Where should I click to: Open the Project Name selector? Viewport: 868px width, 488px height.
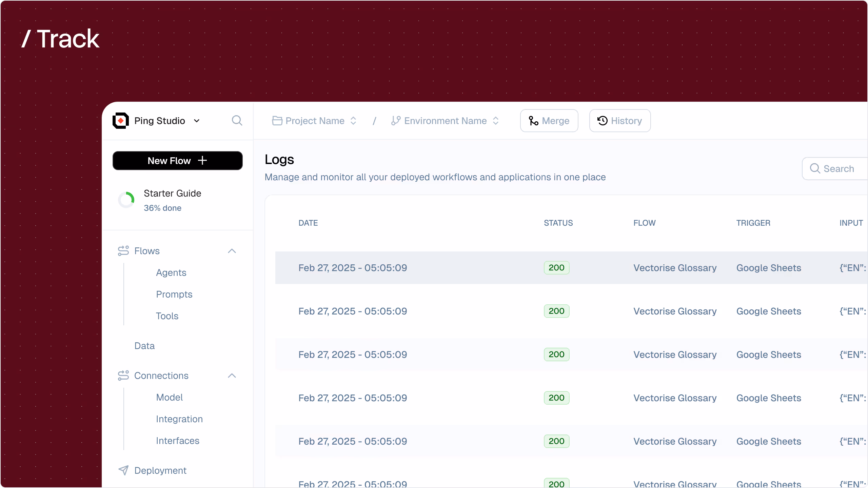click(314, 121)
